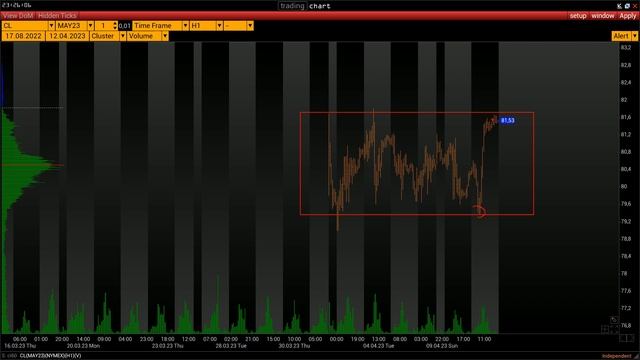Screen dimensions: 640x360
Task: Click the chart reset scale icon
Action: pyautogui.click(x=614, y=320)
